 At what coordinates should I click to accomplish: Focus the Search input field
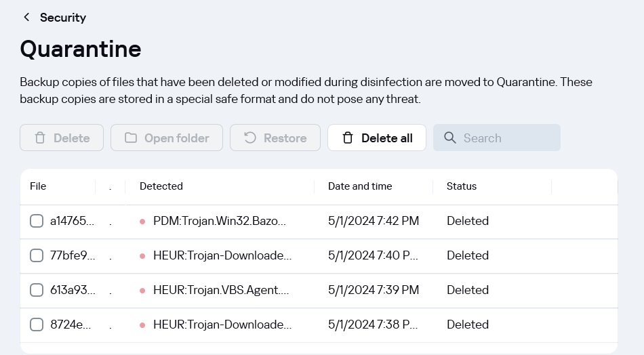pyautogui.click(x=496, y=138)
